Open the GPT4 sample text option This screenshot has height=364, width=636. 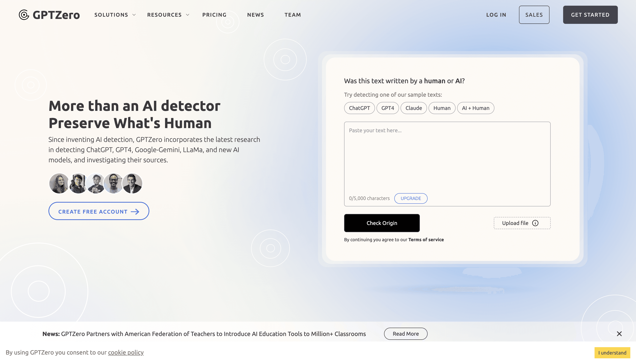click(x=387, y=108)
